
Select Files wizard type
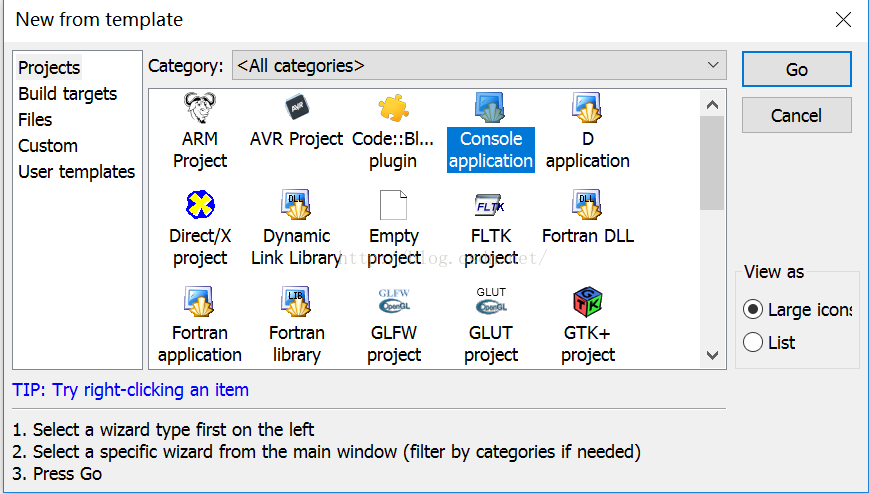pyautogui.click(x=35, y=120)
